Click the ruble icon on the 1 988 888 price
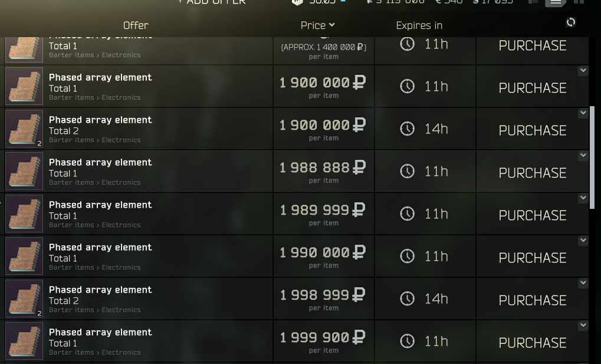This screenshot has width=601, height=364. click(359, 168)
